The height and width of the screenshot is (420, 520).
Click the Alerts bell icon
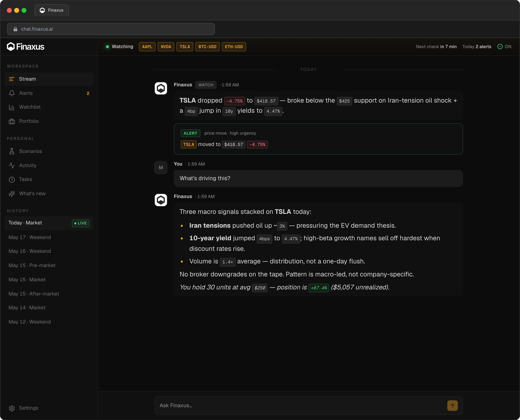tap(12, 93)
